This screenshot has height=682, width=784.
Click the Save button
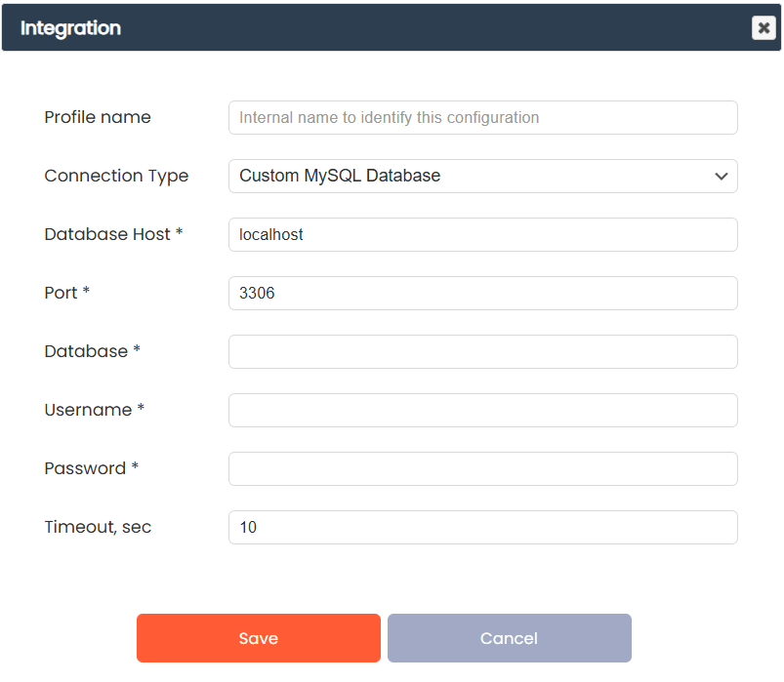258,638
